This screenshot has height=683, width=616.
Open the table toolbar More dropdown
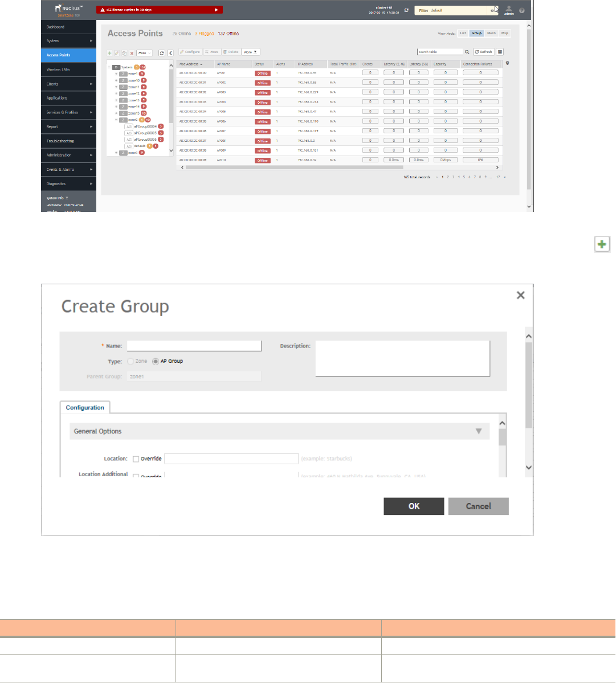[251, 52]
